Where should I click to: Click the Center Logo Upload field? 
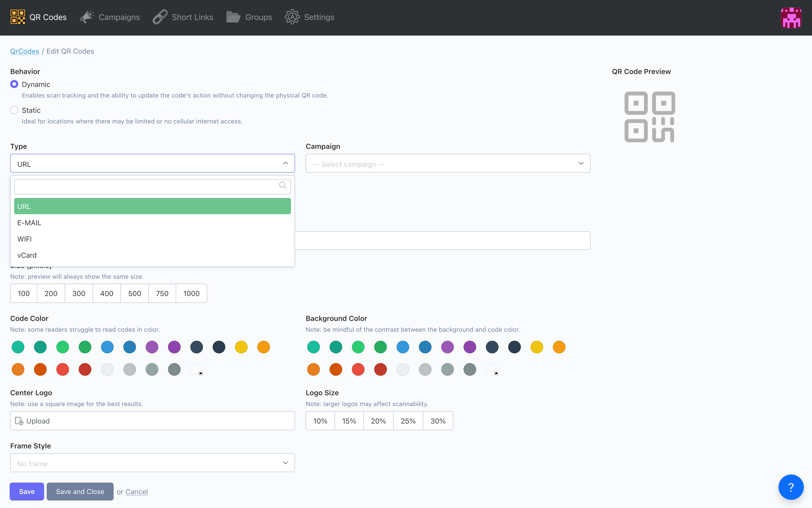(x=152, y=421)
